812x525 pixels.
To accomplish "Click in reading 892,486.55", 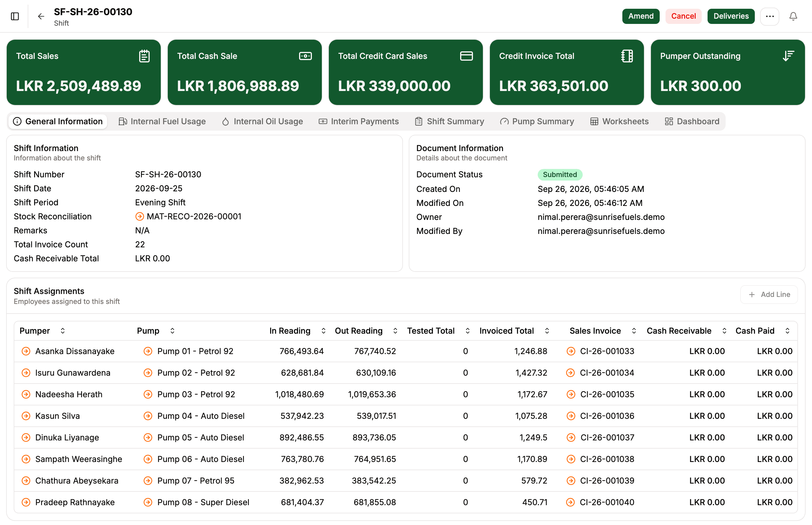I will coord(301,437).
